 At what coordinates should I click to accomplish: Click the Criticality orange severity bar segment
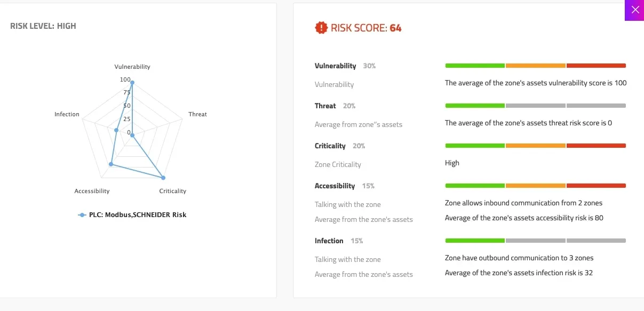(x=536, y=146)
